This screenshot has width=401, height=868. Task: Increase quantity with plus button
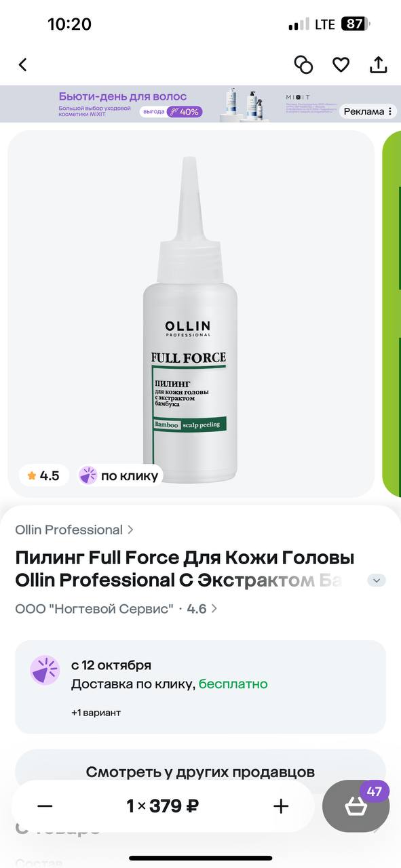pyautogui.click(x=281, y=806)
